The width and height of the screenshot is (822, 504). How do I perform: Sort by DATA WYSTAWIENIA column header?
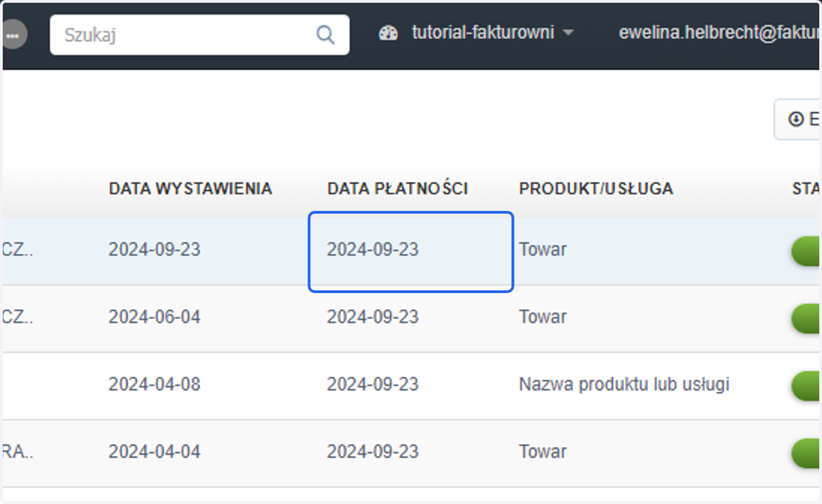pos(190,188)
